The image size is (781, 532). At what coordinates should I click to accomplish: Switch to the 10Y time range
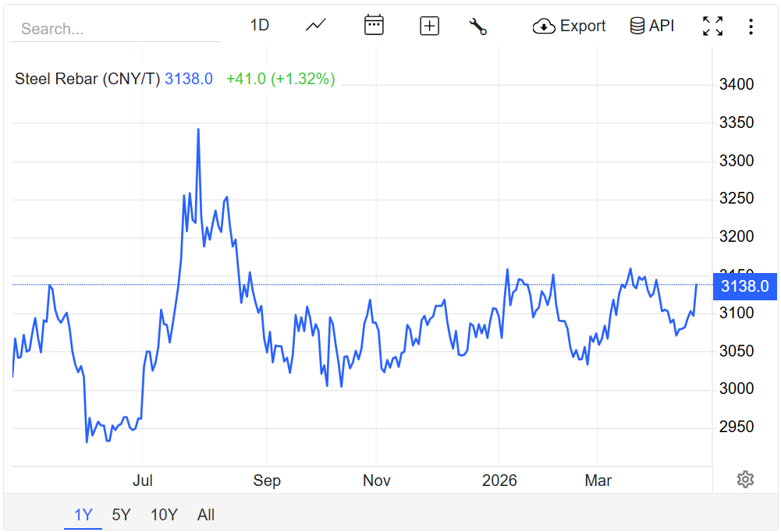[x=164, y=515]
